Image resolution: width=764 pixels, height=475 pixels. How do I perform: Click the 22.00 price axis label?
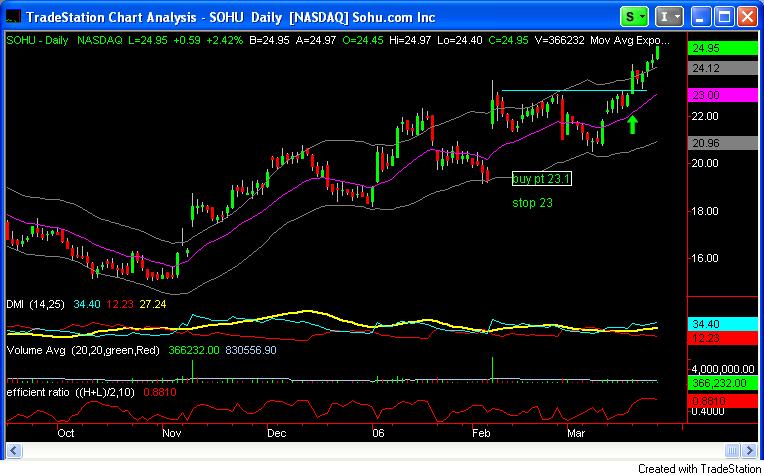pos(705,116)
